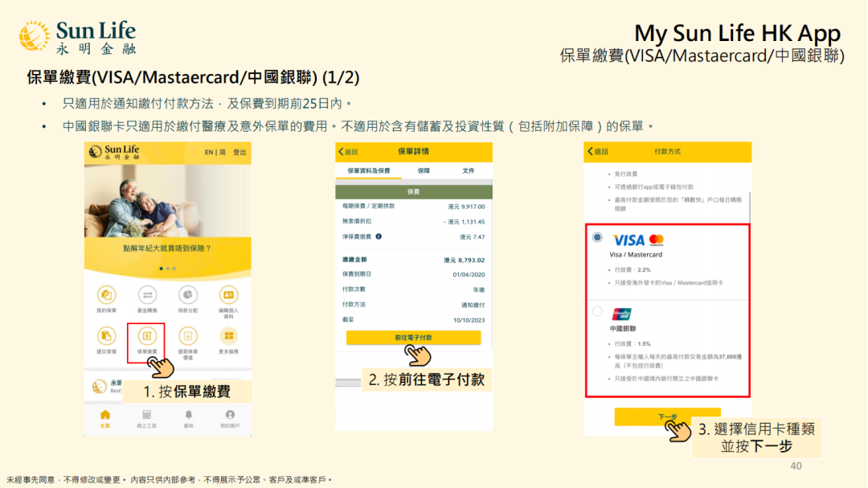Viewport: 868px width, 488px height.
Task: Switch to the 文件 tab
Action: coord(469,170)
